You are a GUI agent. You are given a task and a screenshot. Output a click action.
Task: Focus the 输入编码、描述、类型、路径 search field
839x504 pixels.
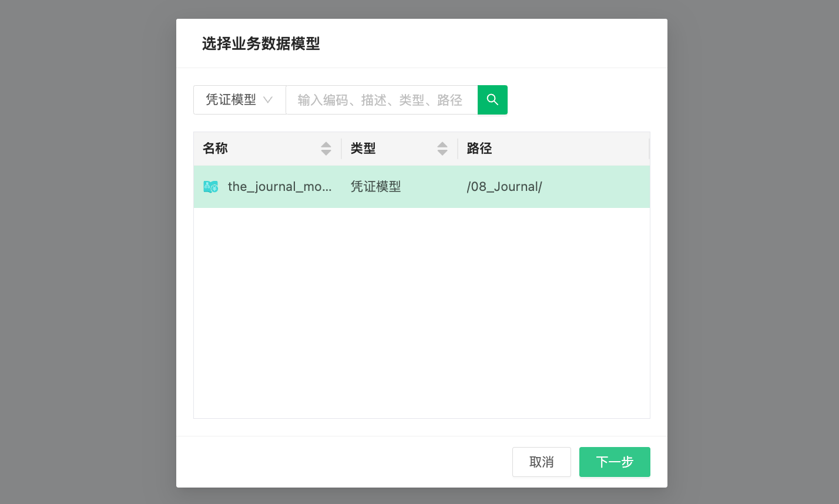[x=381, y=100]
